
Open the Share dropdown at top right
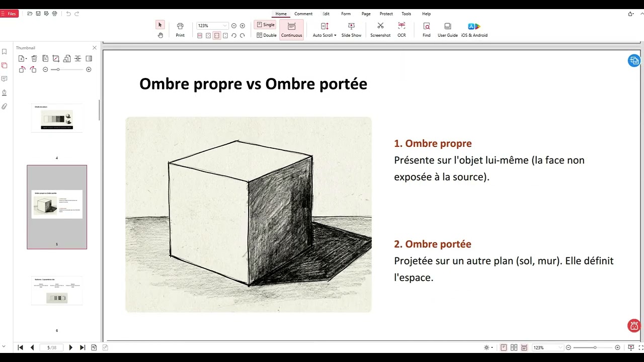(631, 14)
